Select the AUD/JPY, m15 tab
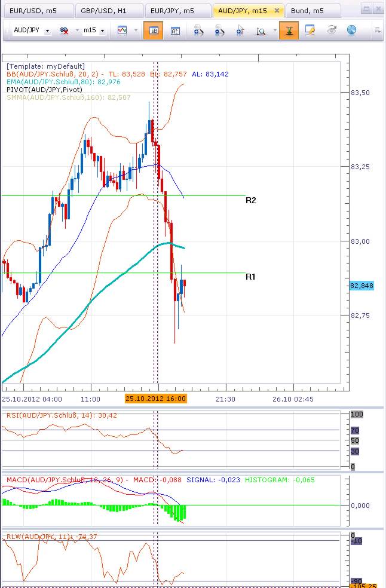Screen dimensions: 386x588 click(243, 11)
